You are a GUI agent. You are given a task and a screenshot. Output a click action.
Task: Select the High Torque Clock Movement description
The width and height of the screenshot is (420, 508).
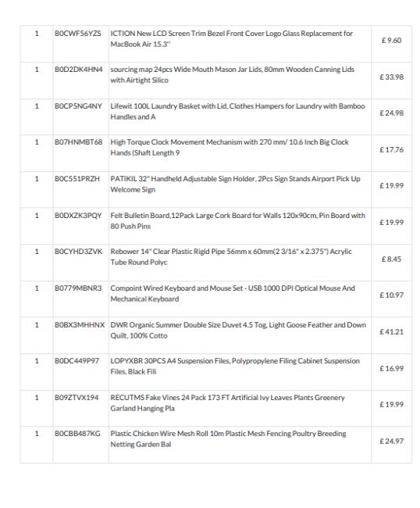230,147
